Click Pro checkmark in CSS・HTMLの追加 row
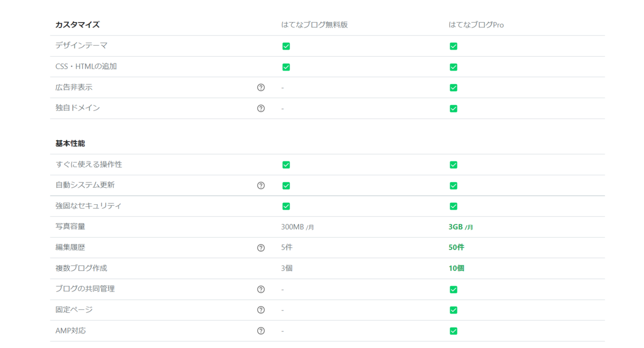Screen dimensions: 644x348 coord(453,67)
